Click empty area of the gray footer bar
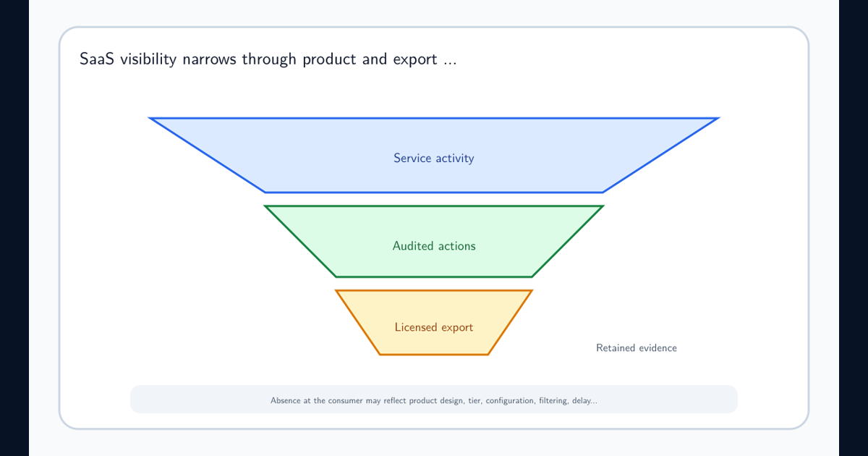The height and width of the screenshot is (456, 868). 195,400
